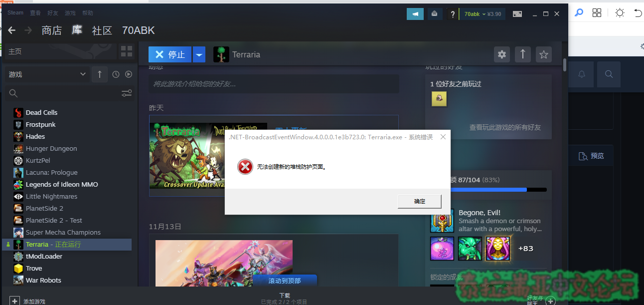Open the 70abk account dropdown
Viewport: 644px width, 305px height.
tap(483, 14)
